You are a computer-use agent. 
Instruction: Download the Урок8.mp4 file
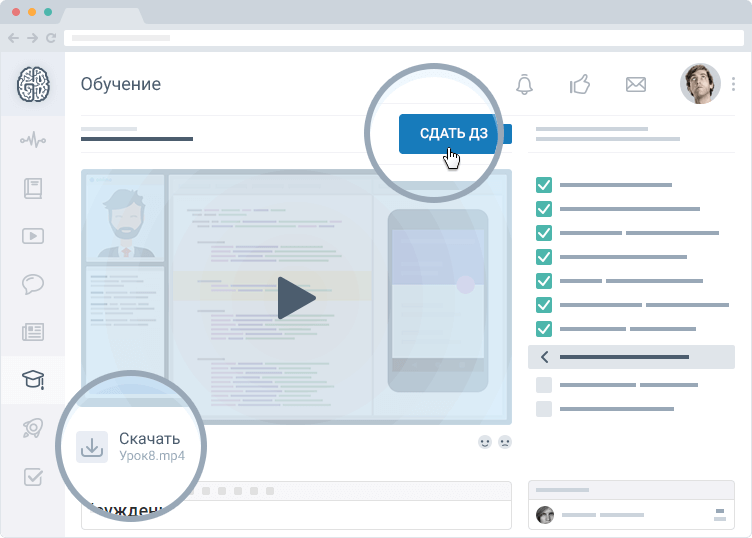pos(92,447)
